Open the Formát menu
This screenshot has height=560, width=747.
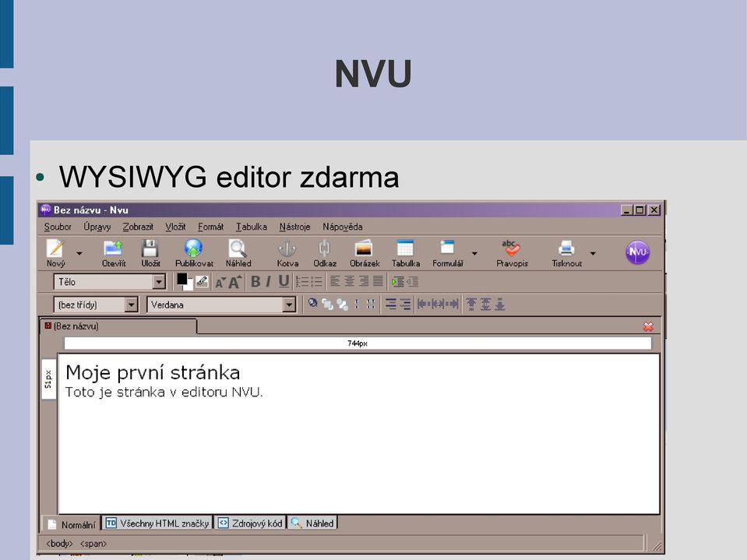[210, 227]
